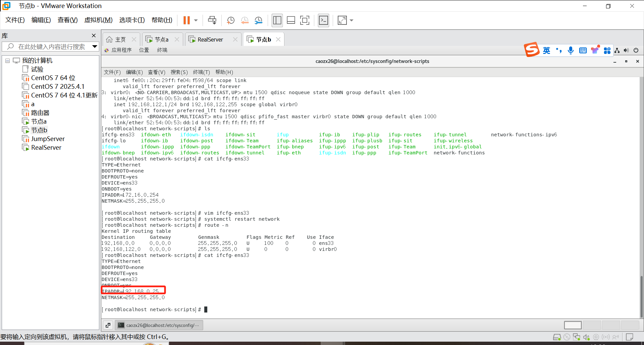Click guest network status icon

[x=617, y=50]
